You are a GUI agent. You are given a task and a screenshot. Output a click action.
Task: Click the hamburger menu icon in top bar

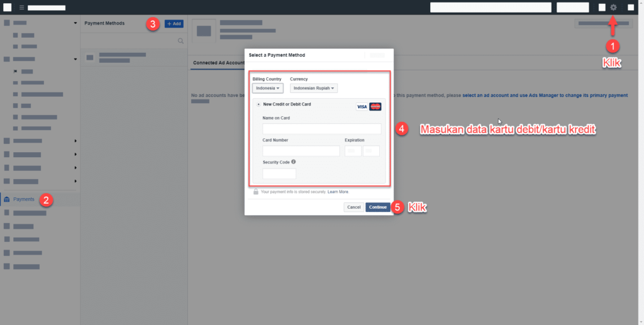pos(21,8)
